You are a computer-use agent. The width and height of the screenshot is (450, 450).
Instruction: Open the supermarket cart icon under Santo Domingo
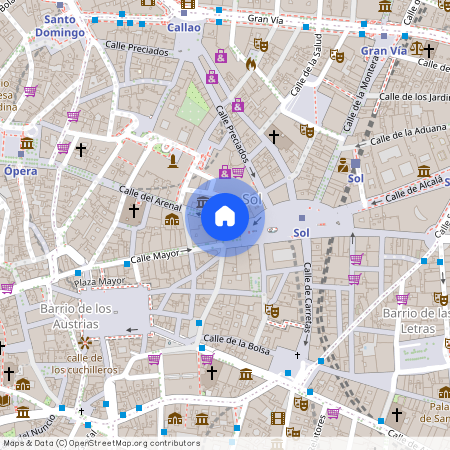[x=31, y=91]
